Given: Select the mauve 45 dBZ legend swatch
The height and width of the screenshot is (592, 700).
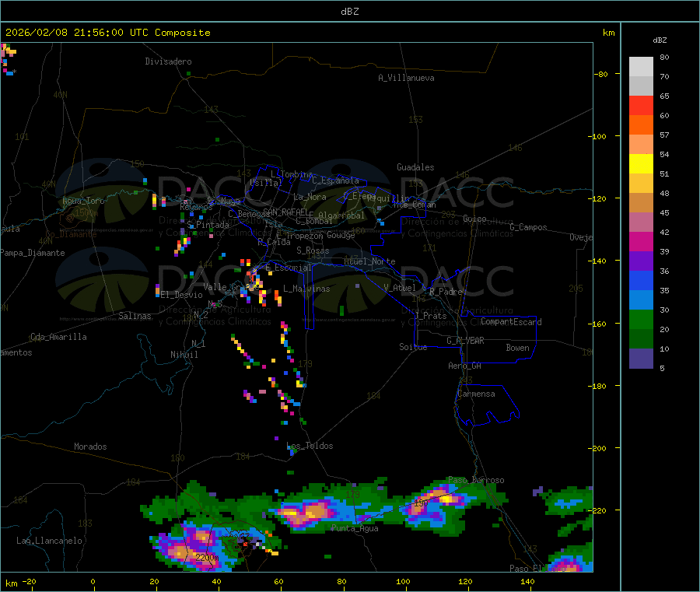Looking at the screenshot, I should 641,222.
